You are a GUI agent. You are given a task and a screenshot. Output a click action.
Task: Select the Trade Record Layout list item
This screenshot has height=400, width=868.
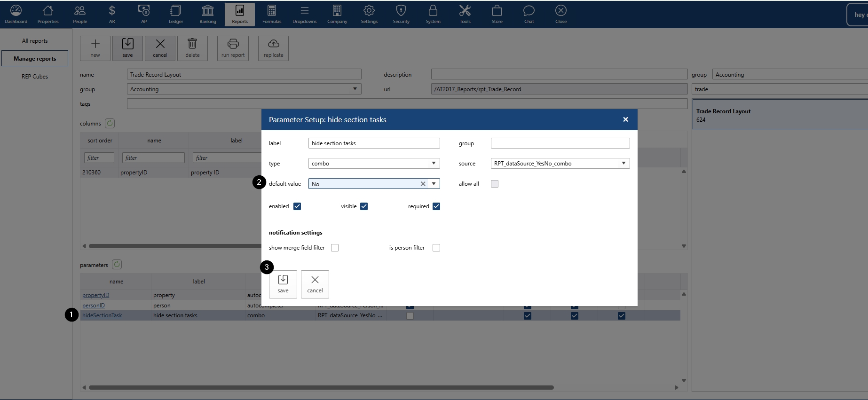(x=780, y=115)
